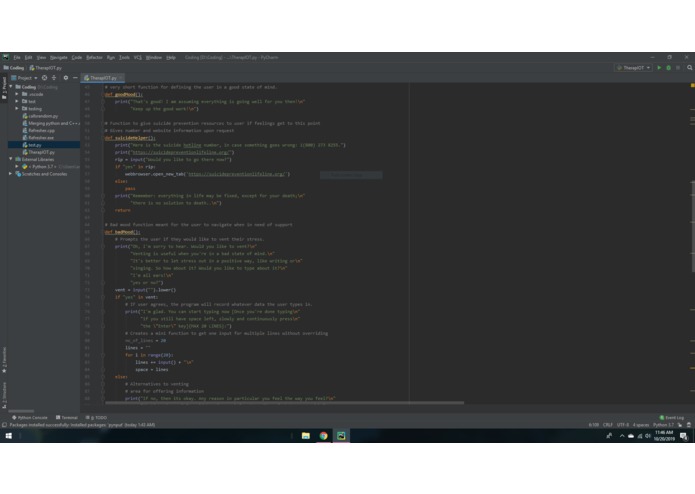The width and height of the screenshot is (695, 494).
Task: Click the Stop run square icon
Action: point(678,68)
